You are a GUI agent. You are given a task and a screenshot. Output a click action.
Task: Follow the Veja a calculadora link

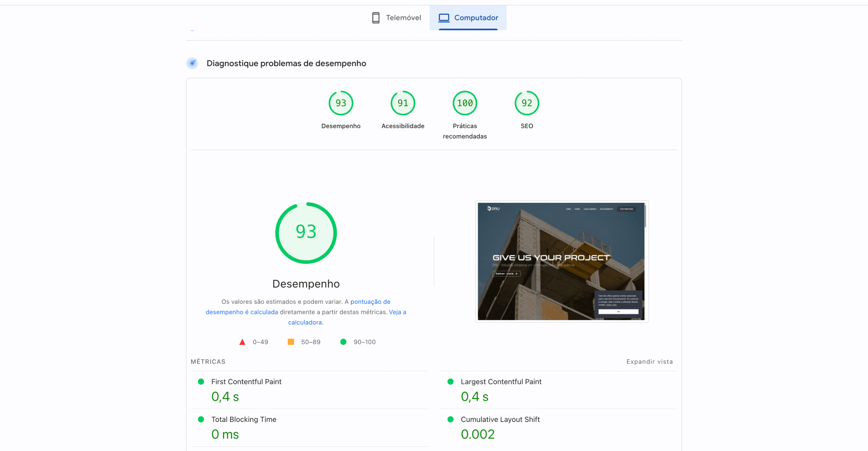305,322
